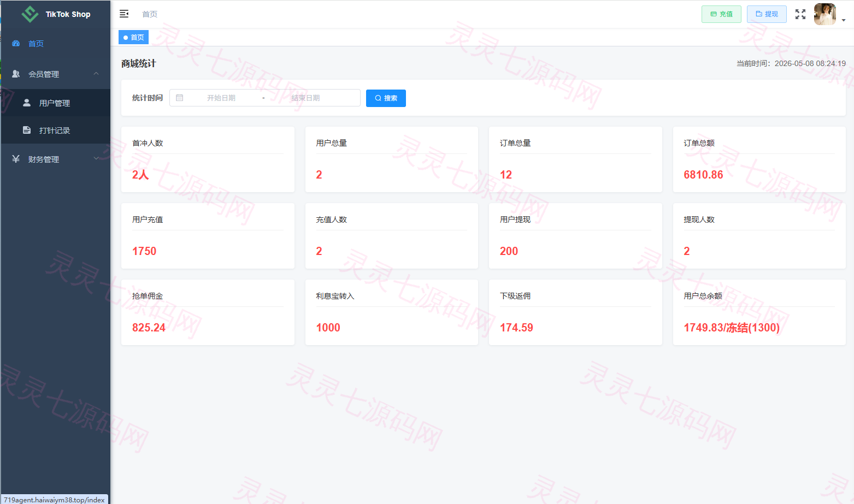
Task: Click the document icon beside 打针记录
Action: (x=27, y=130)
